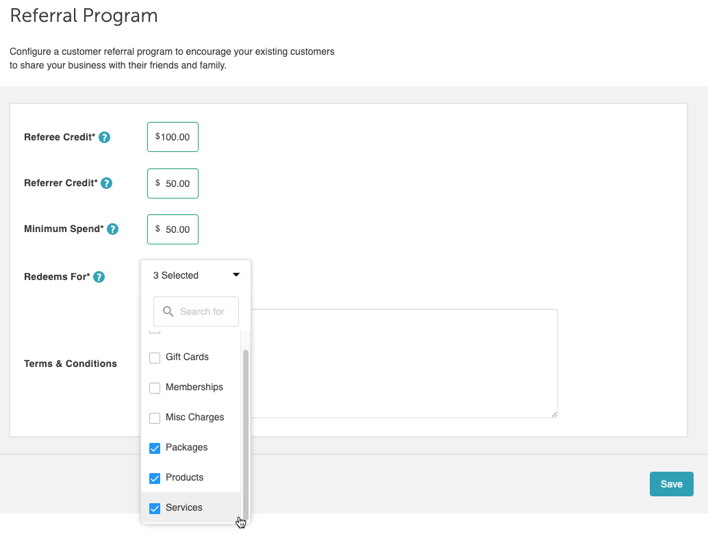
Task: Click the 'Terms & Conditions' label
Action: 70,364
